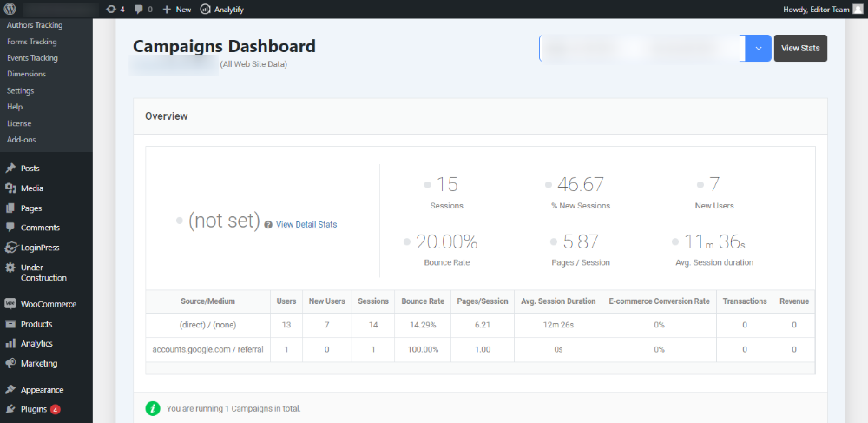This screenshot has width=868, height=423.
Task: Open Events Tracking menu item
Action: coord(32,58)
